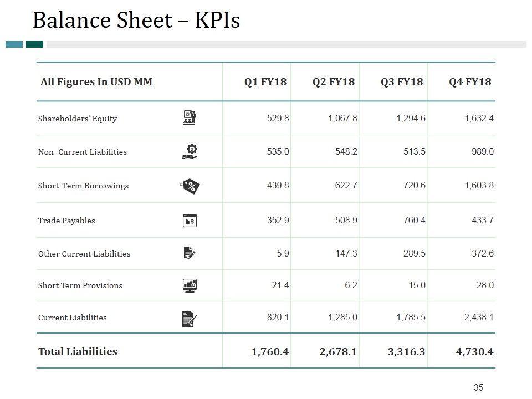Click the dark teal square under the title

(x=34, y=44)
